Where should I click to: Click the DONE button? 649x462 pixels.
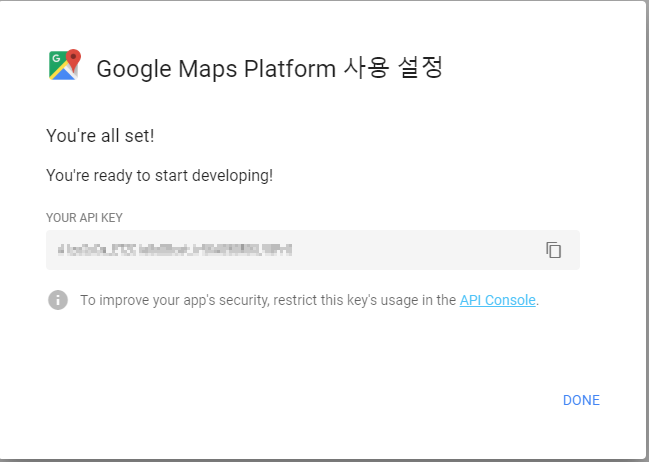581,400
